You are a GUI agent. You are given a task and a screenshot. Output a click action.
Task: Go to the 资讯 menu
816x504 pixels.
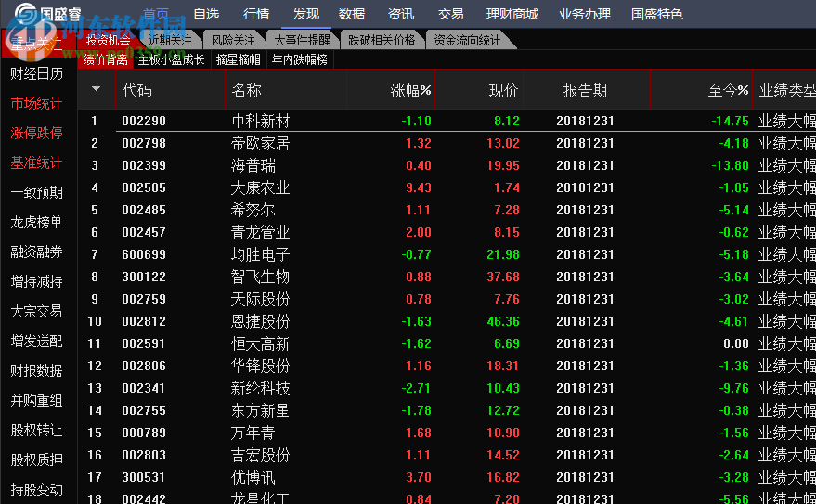pos(401,14)
